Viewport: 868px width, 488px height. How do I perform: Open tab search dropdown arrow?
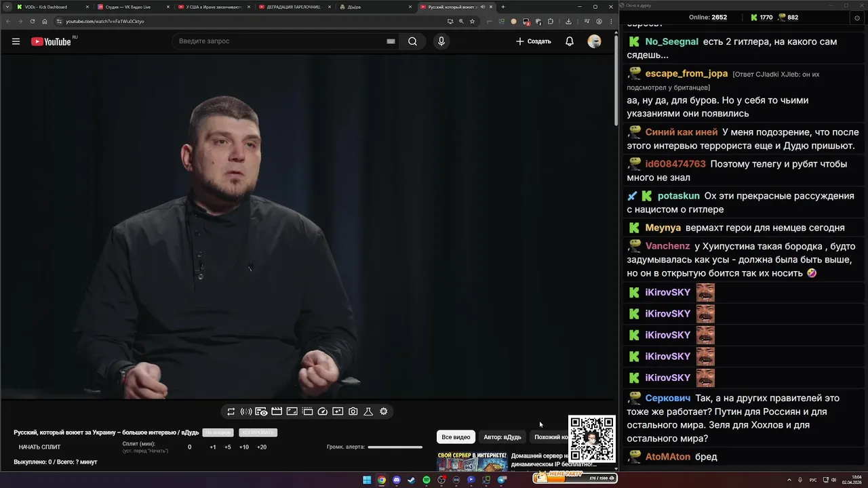point(7,7)
